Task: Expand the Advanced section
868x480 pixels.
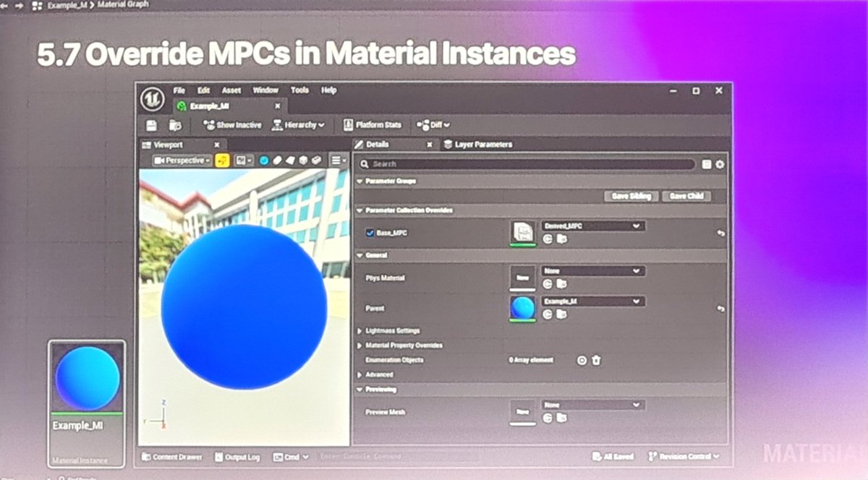Action: click(360, 374)
